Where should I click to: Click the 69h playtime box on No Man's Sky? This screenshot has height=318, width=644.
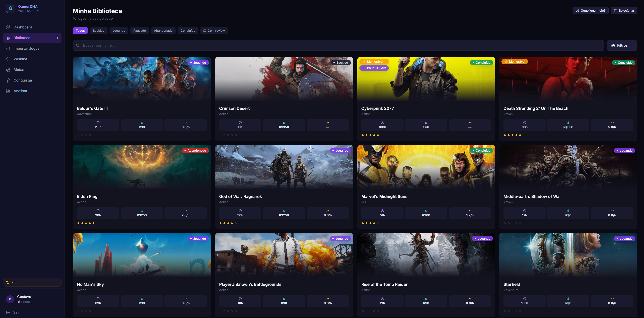pyautogui.click(x=98, y=301)
